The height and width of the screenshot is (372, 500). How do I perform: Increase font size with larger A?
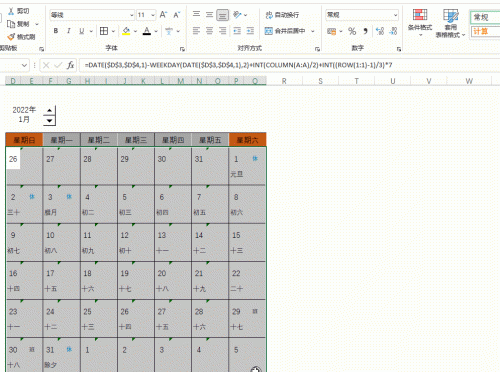[163, 15]
